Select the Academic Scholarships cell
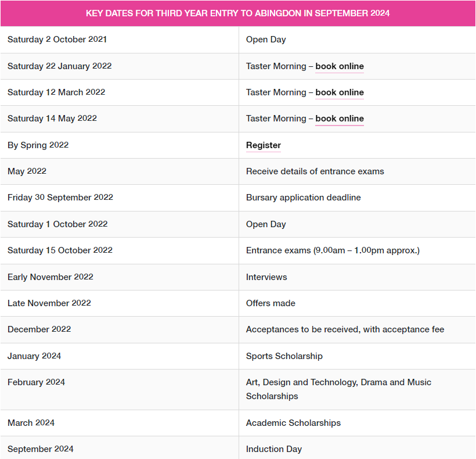Image resolution: width=476 pixels, height=459 pixels. click(x=357, y=423)
